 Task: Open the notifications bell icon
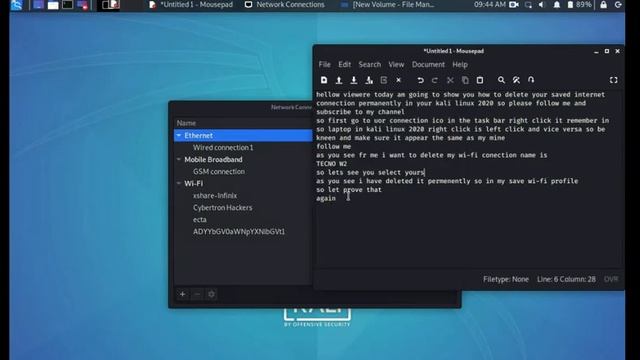pos(557,5)
